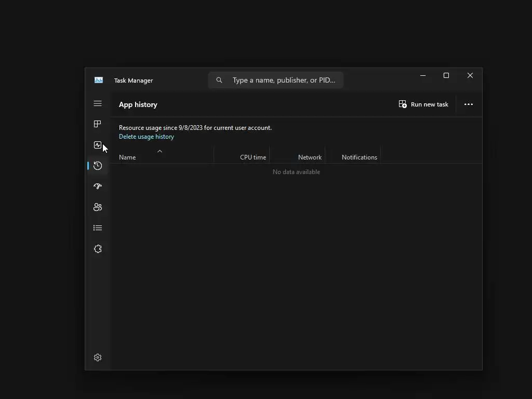Close the Task Manager window
The height and width of the screenshot is (399, 532).
pyautogui.click(x=470, y=75)
